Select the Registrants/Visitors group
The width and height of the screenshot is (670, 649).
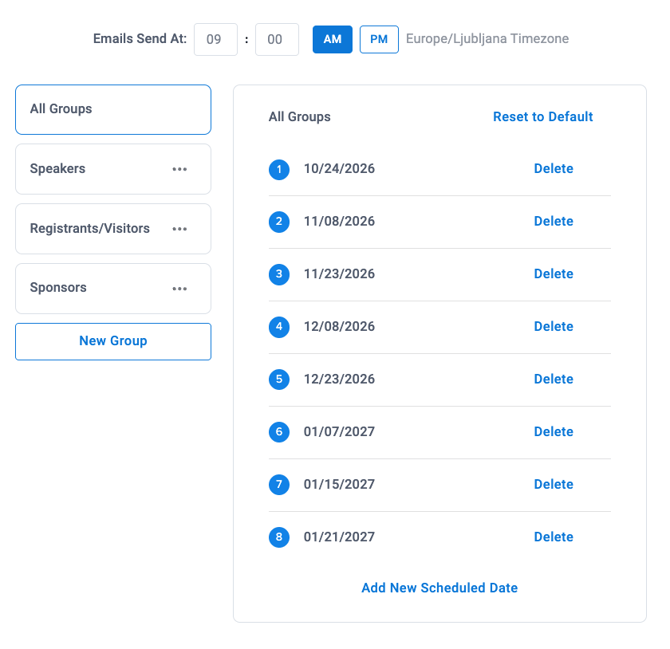tap(113, 229)
